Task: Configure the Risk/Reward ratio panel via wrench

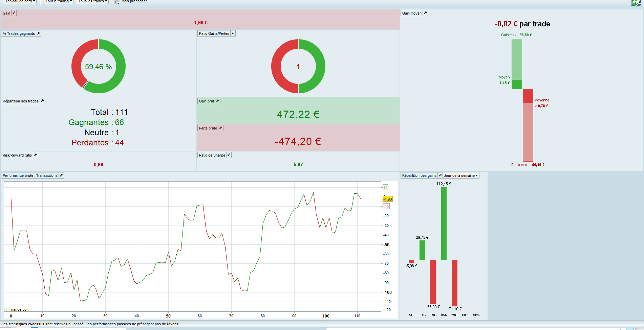Action: click(36, 155)
